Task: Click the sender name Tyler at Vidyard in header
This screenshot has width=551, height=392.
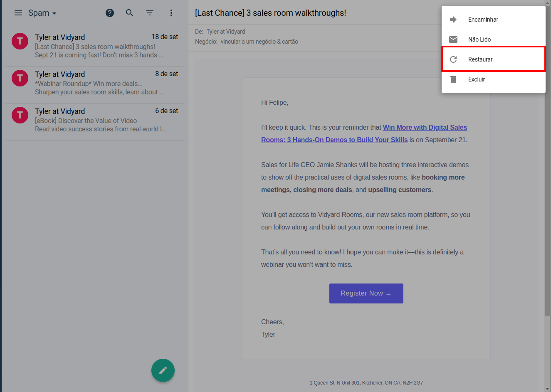Action: [x=226, y=32]
